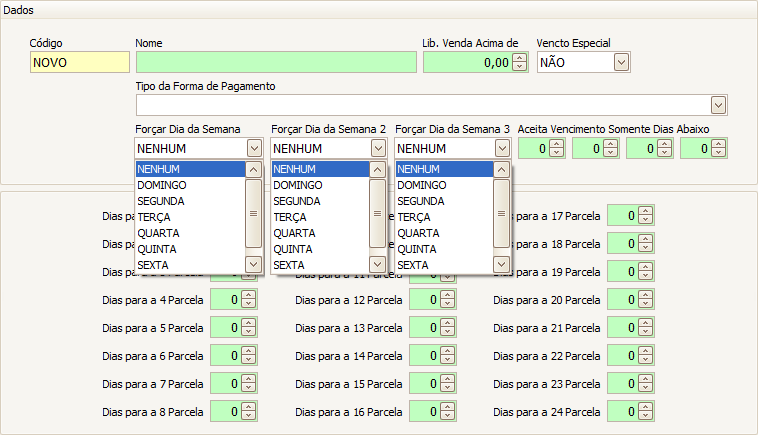758x435 pixels.
Task: Collapse the Forçar Dia da Semana 2 dropdown arrow
Action: coord(377,148)
